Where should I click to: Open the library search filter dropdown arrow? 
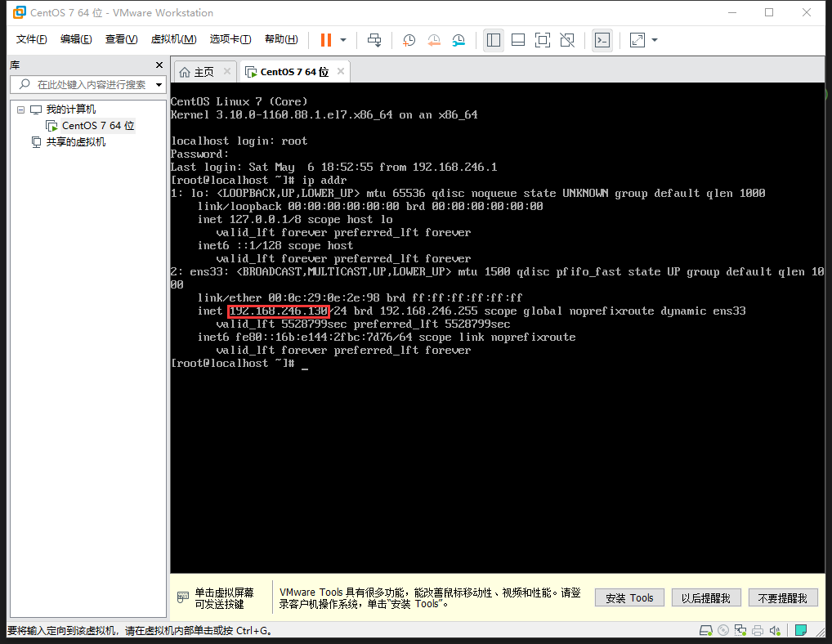click(x=159, y=84)
